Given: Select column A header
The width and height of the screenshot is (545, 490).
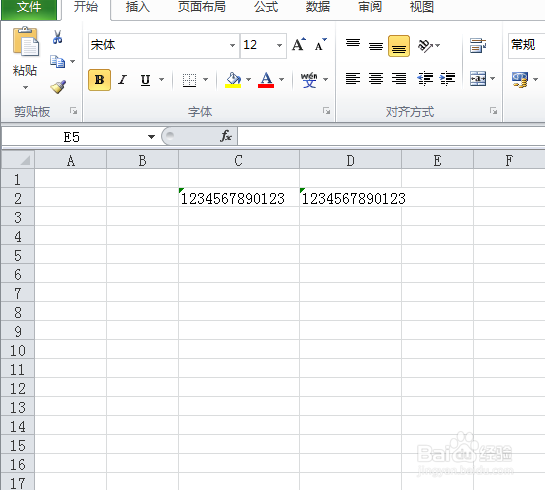Looking at the screenshot, I should tap(71, 160).
